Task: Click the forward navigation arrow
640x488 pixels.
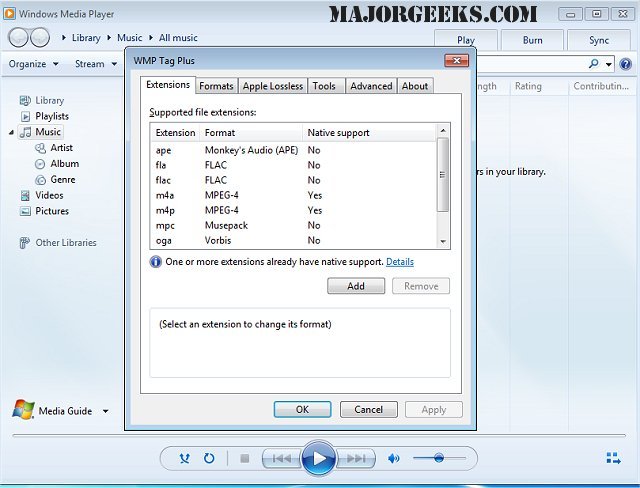Action: click(40, 38)
